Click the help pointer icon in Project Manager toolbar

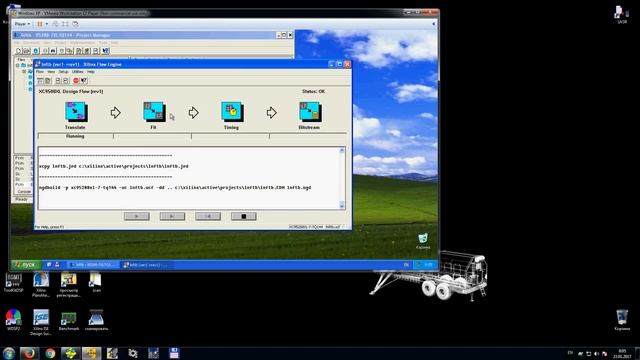[x=106, y=51]
